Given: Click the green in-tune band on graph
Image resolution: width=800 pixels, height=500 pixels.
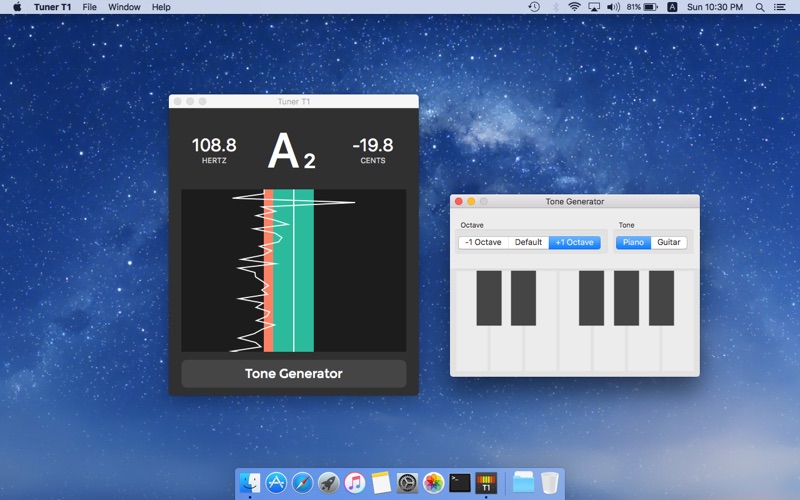Looking at the screenshot, I should (x=293, y=270).
